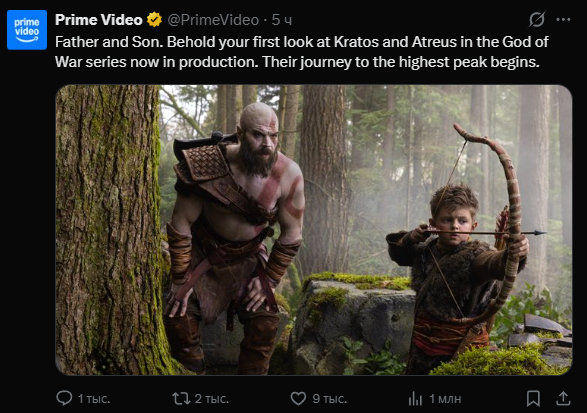Repost using the retweet arrows icon
The width and height of the screenshot is (587, 413).
(x=181, y=398)
